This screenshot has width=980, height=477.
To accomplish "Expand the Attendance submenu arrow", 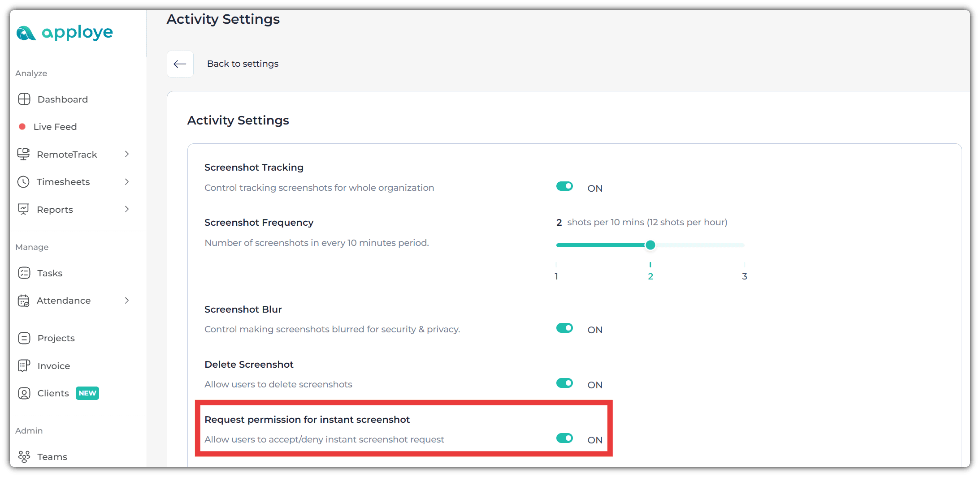I will [127, 301].
